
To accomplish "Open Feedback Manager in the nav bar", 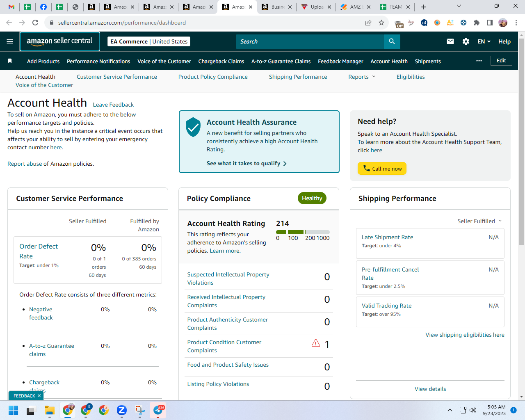I will [x=340, y=61].
